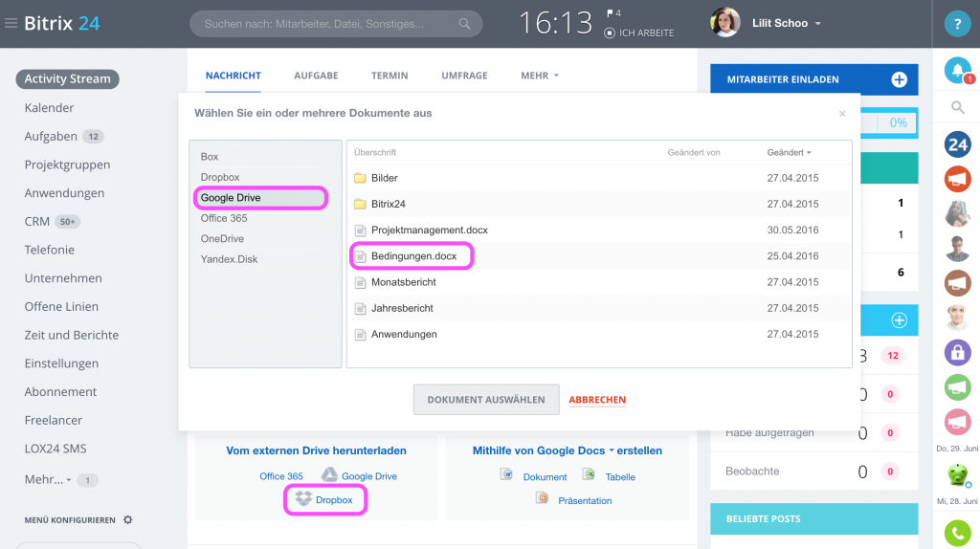Click Mitarbeiter einladen button
The width and height of the screenshot is (980, 549).
click(813, 79)
